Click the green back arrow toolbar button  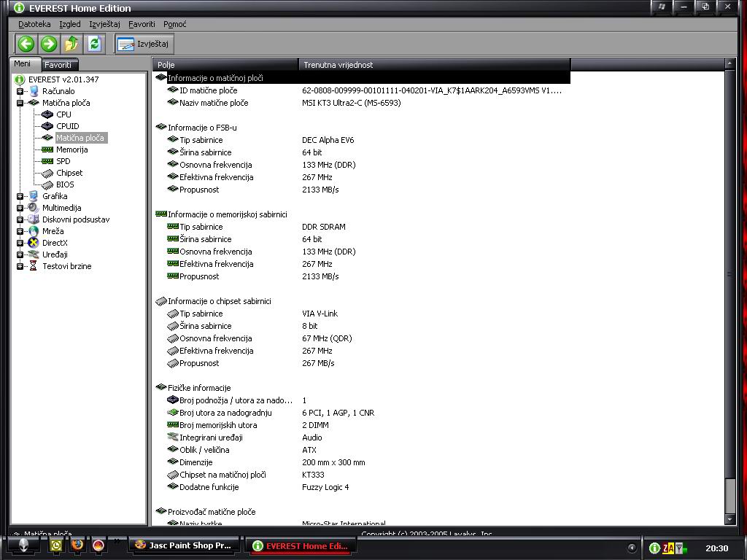point(26,44)
